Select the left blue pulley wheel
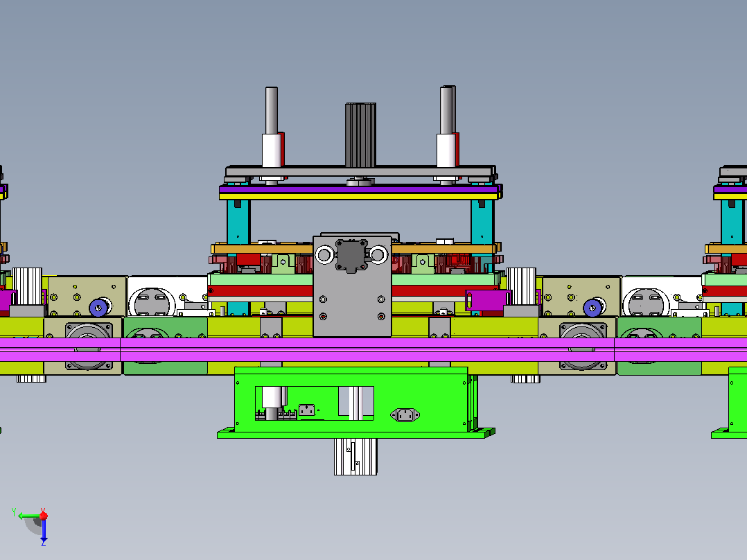The width and height of the screenshot is (747, 560). tap(98, 308)
